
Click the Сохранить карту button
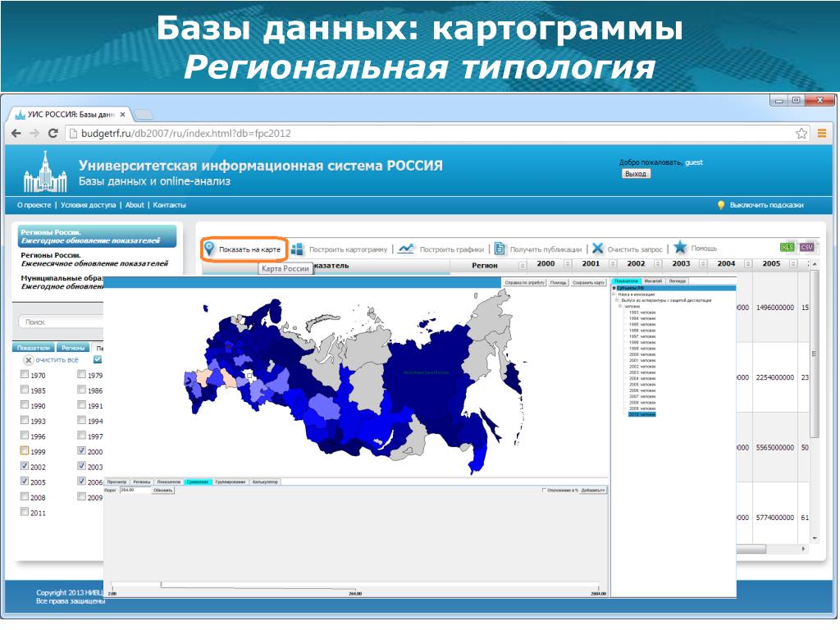point(588,282)
